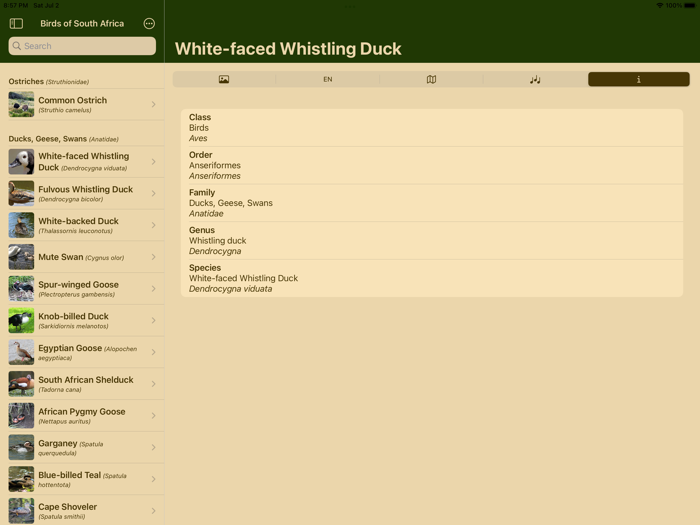Toggle the sidebar panel icon
This screenshot has width=700, height=525.
17,23
